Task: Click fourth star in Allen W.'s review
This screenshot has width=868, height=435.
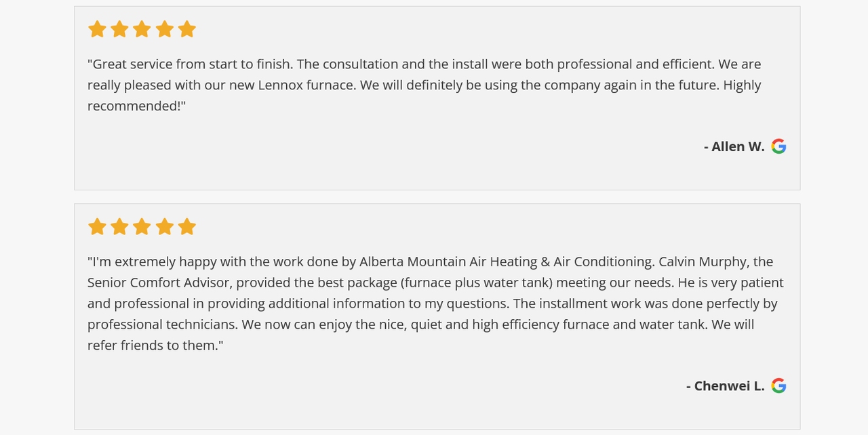Action: click(165, 29)
